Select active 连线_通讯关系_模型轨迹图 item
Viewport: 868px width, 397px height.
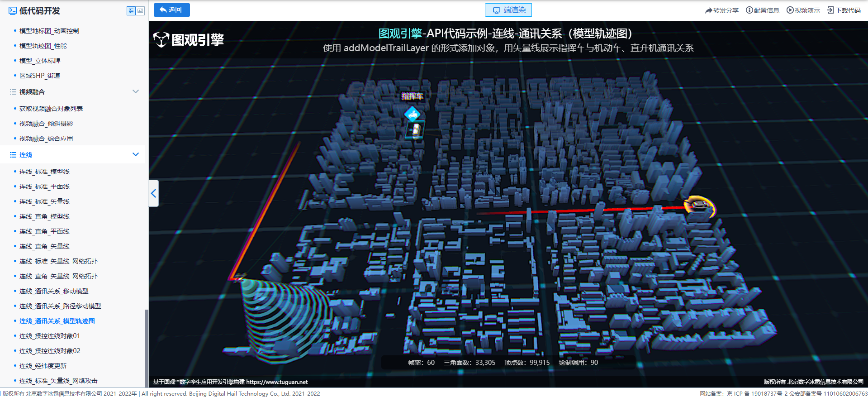pos(57,321)
